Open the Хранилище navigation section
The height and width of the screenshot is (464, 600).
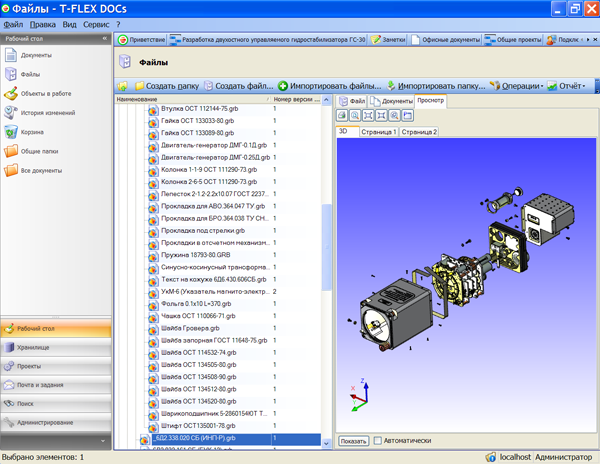(x=56, y=347)
